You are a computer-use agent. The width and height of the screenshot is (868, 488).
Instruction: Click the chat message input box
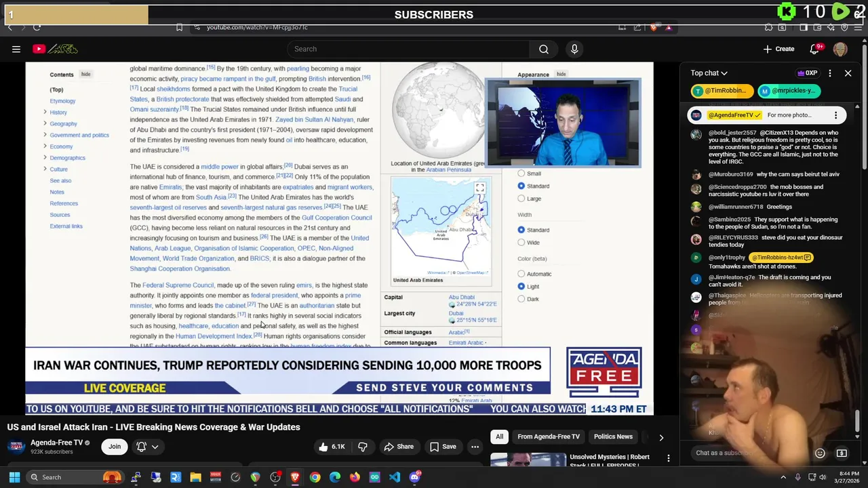click(749, 453)
